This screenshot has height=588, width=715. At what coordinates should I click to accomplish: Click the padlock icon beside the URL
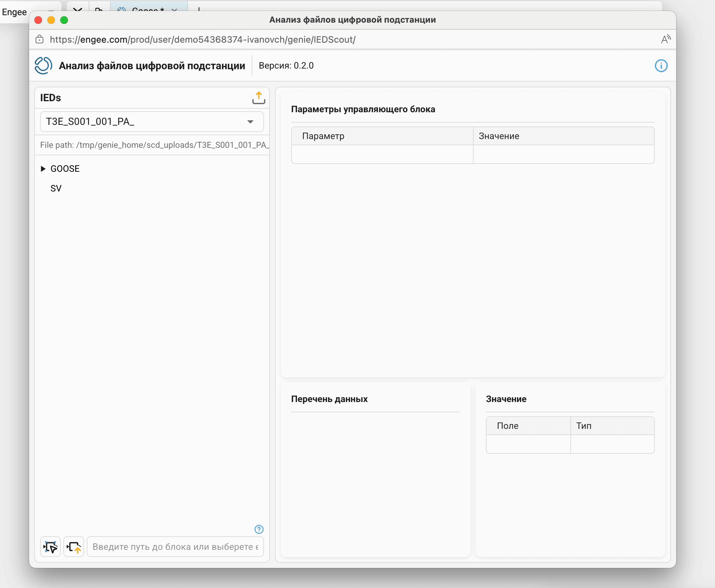(x=39, y=40)
